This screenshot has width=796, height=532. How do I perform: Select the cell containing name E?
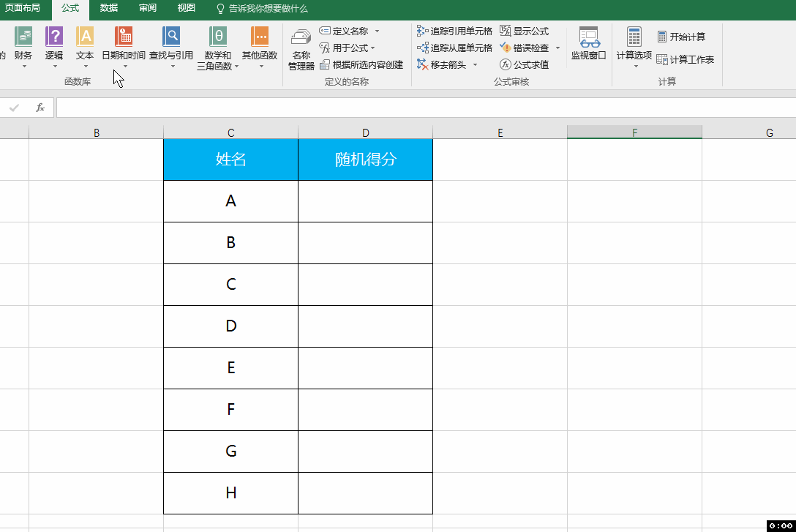point(231,368)
